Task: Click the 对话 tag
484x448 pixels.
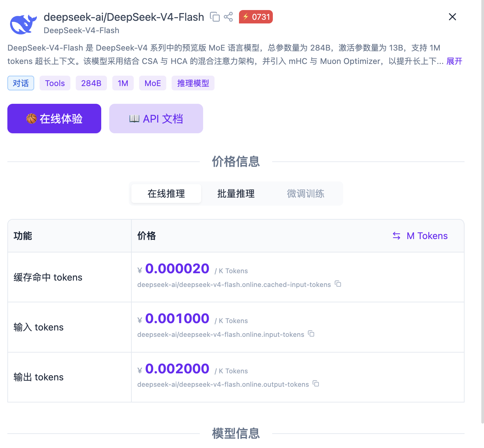Action: pos(21,83)
